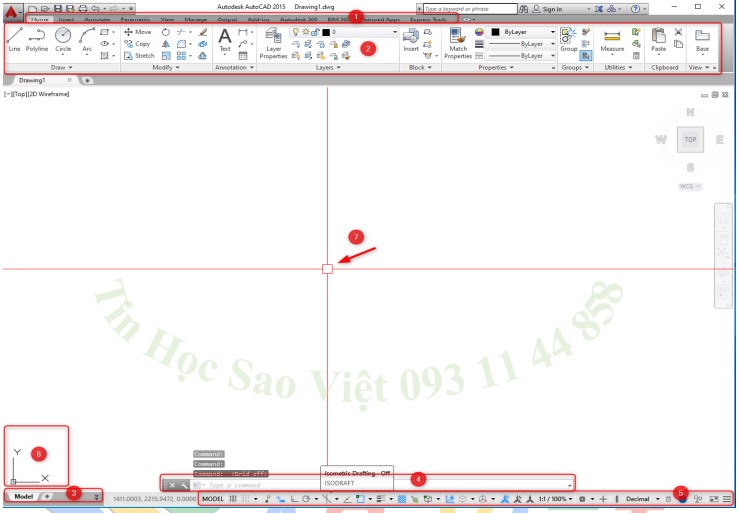The height and width of the screenshot is (513, 739).
Task: Click the Erase icon in Modify panel
Action: [x=203, y=32]
